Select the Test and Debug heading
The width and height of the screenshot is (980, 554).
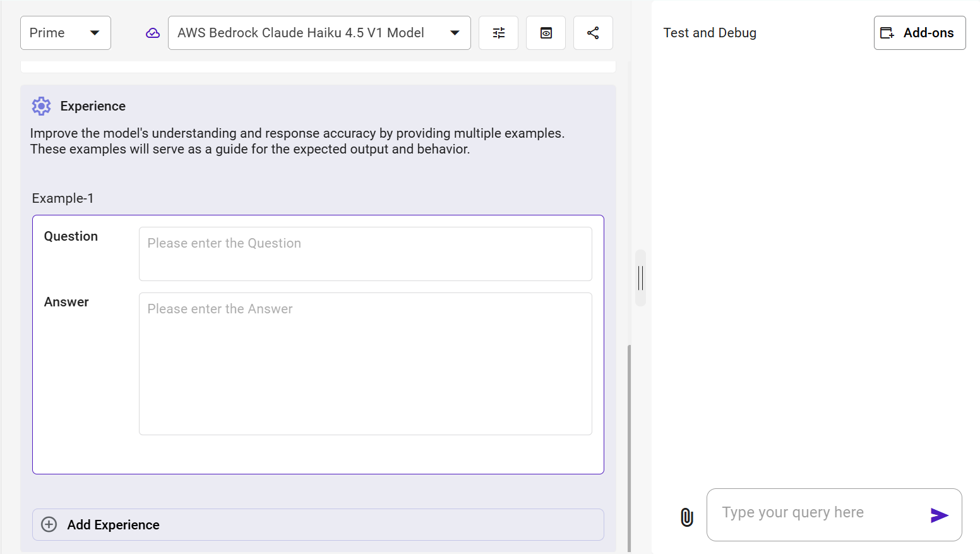[x=710, y=33]
